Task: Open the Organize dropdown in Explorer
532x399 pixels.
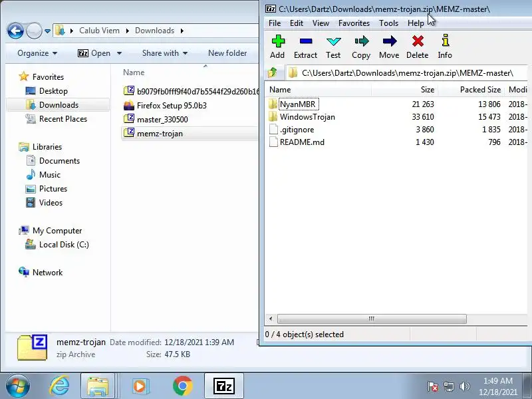Action: [x=37, y=53]
